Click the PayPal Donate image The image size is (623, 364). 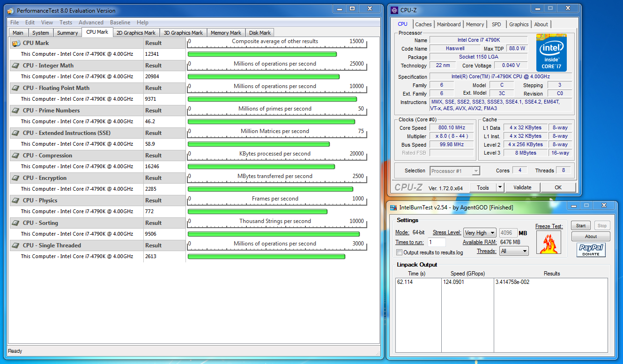tap(591, 250)
